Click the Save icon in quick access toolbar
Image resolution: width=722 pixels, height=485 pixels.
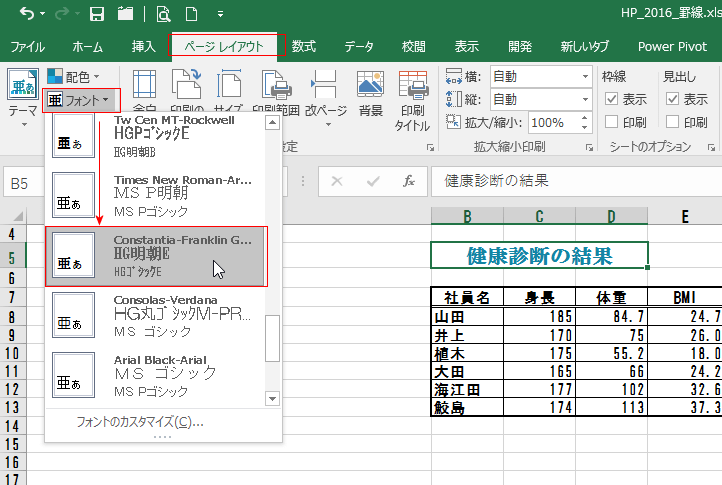pyautogui.click(x=97, y=15)
